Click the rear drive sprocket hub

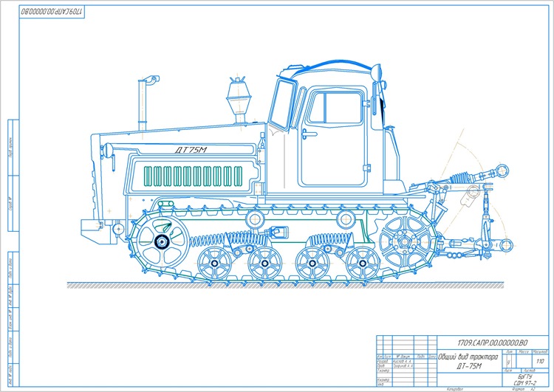click(405, 241)
